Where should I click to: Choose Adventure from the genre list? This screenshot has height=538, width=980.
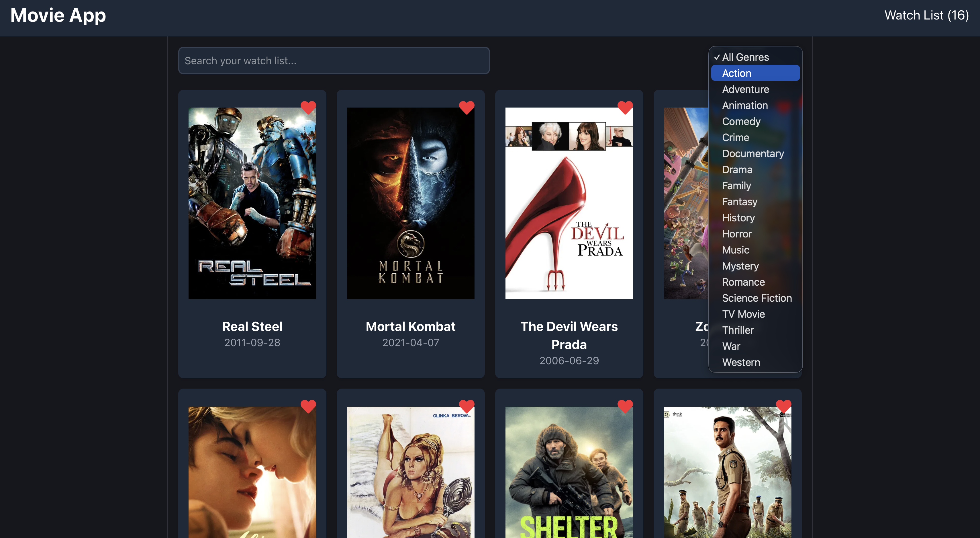(x=756, y=89)
